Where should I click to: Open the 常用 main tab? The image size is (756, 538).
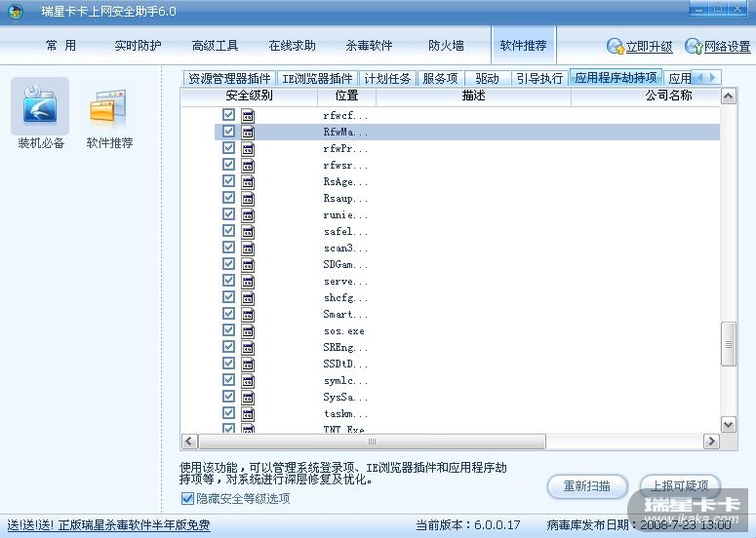point(60,46)
